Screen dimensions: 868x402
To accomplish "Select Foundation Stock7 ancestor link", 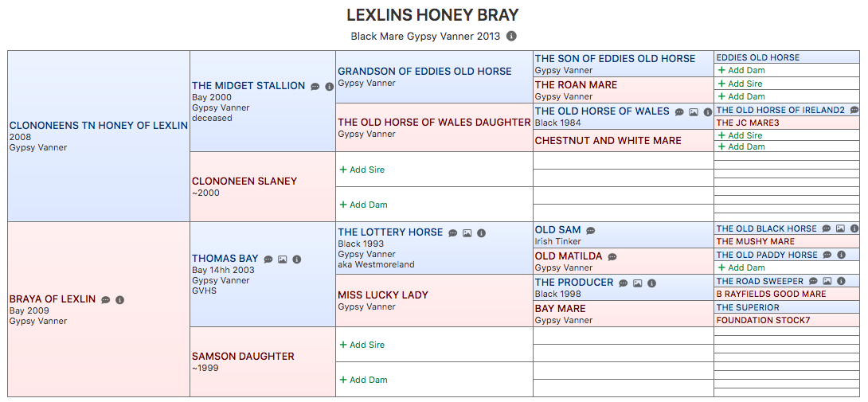I will [756, 320].
